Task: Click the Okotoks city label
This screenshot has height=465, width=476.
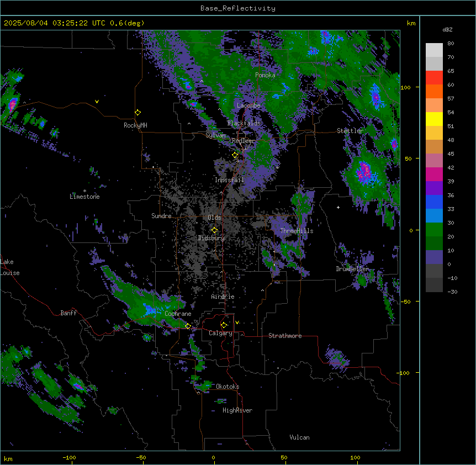Action: point(228,387)
